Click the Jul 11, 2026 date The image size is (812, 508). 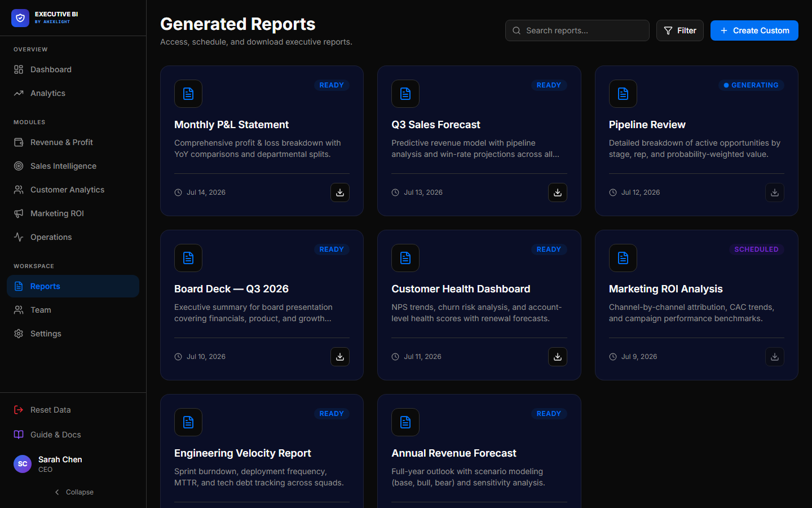pyautogui.click(x=422, y=357)
